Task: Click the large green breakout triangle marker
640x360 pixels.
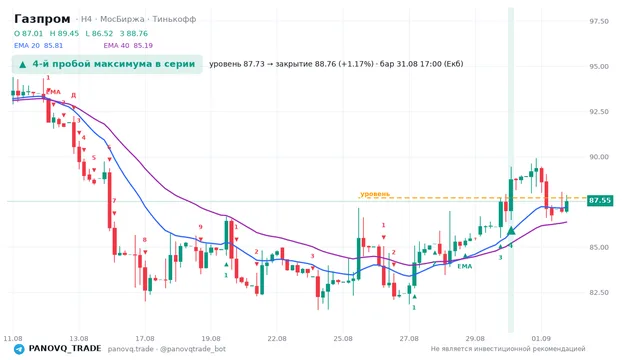Action: 511,231
